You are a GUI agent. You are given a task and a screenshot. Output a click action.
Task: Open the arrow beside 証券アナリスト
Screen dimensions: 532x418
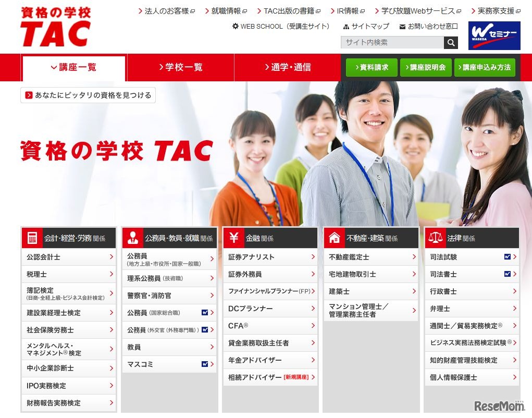coord(314,257)
